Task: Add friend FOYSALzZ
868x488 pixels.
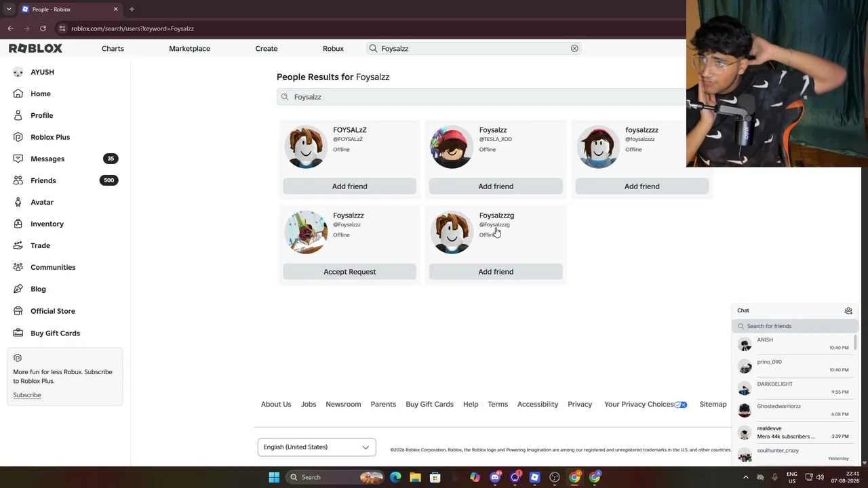Action: (x=349, y=186)
